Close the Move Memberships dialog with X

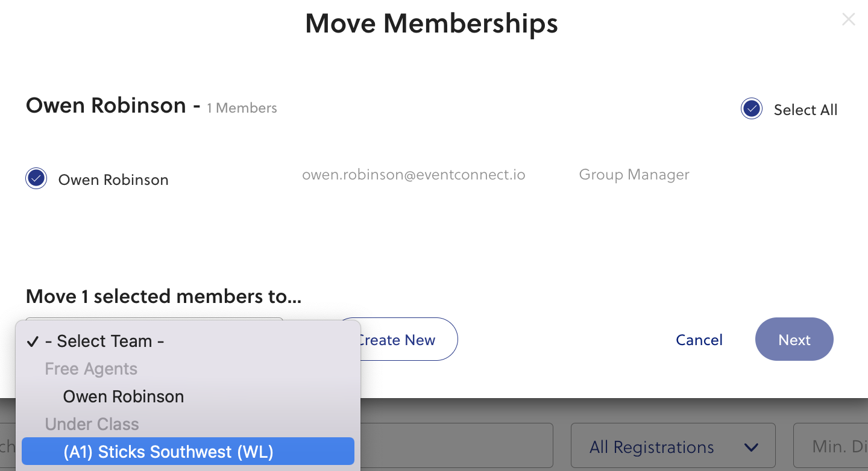coord(848,20)
